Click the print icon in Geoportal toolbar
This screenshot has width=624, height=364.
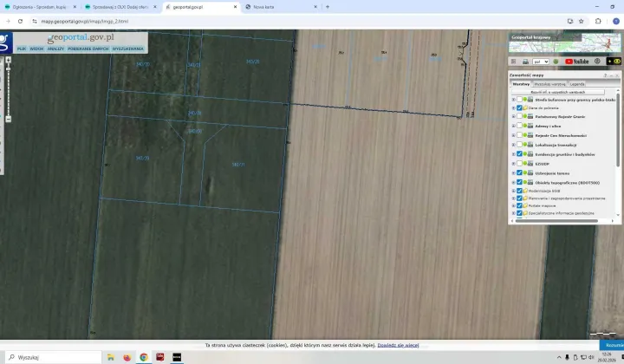(x=524, y=62)
